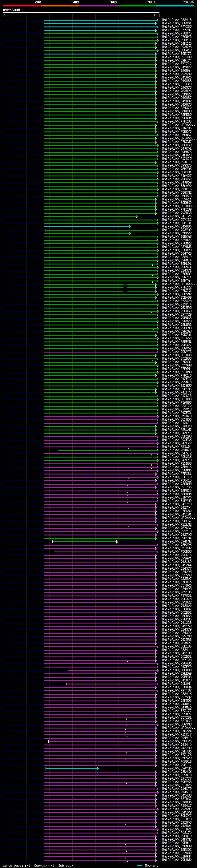Select the UniRef100_Q6RSN2 label
Image resolution: width=197 pixels, height=868 pixels.
tap(176, 294)
